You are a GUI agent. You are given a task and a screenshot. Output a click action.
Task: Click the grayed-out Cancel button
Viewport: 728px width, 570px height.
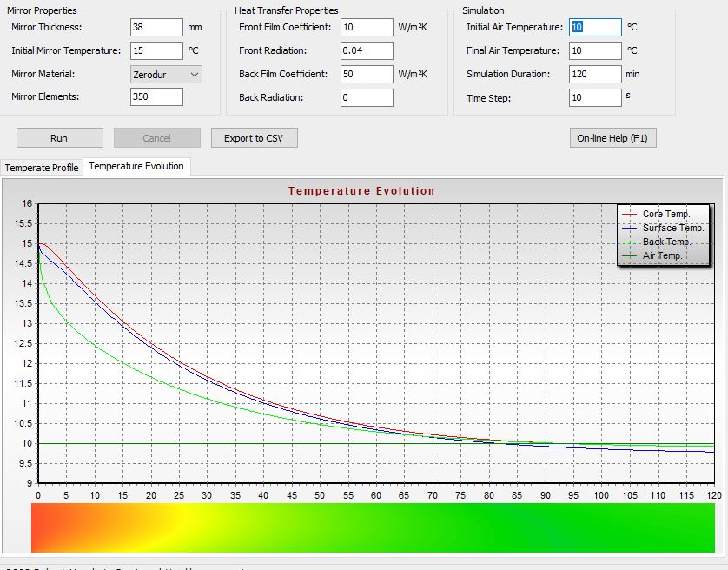(156, 138)
